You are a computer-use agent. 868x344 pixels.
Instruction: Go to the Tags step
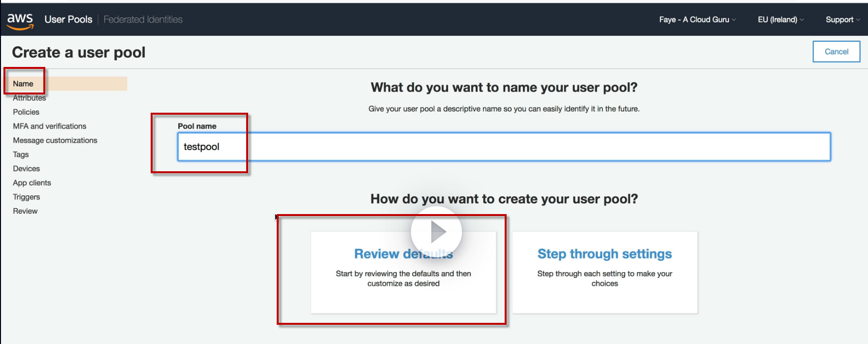(x=21, y=155)
